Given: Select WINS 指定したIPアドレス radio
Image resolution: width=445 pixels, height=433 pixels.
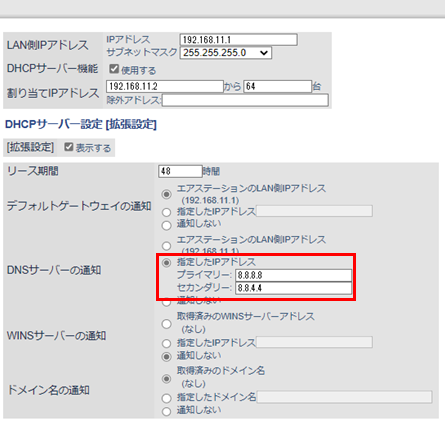Looking at the screenshot, I should pyautogui.click(x=166, y=343).
